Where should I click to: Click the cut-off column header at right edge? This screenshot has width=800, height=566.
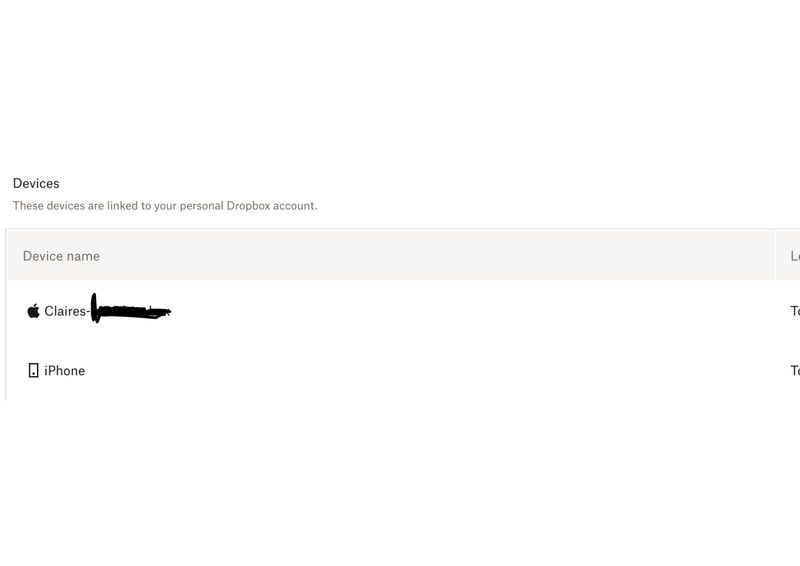(x=795, y=256)
